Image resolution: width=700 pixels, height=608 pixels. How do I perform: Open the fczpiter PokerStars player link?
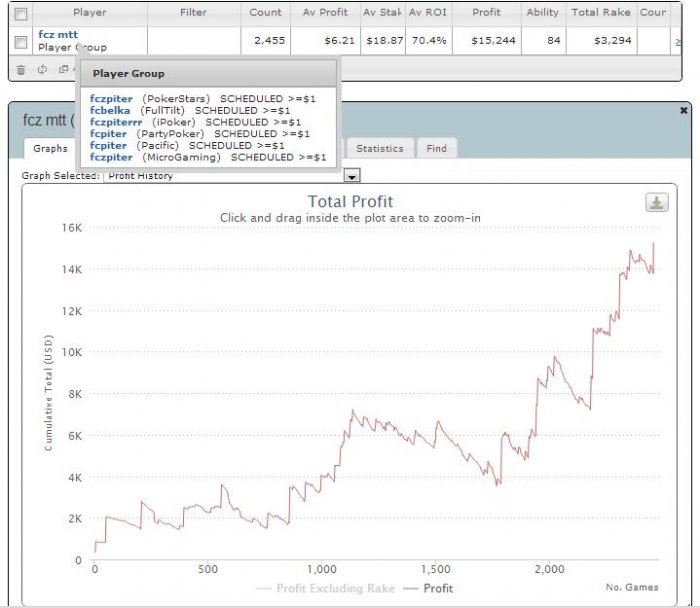coord(111,99)
